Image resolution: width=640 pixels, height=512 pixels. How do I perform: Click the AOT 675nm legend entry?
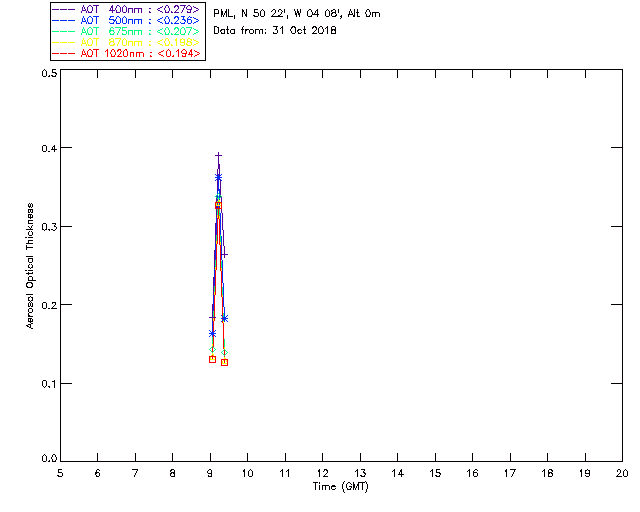126,31
